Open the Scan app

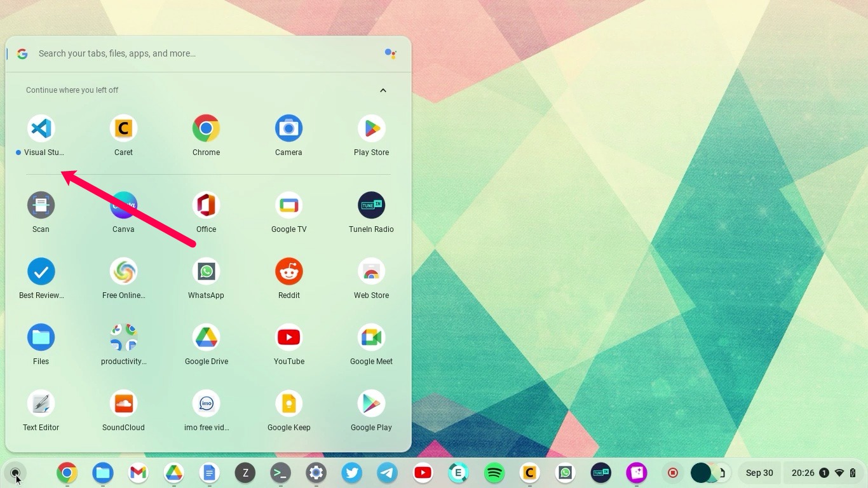point(41,205)
